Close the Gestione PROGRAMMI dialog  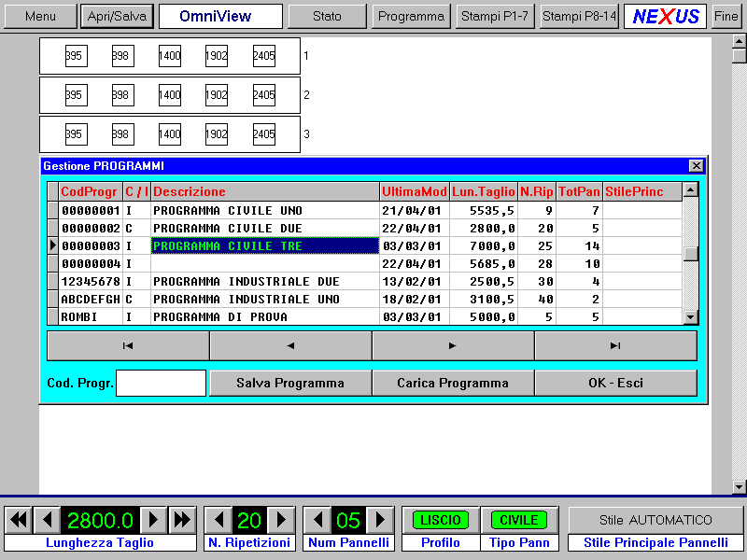coord(696,165)
